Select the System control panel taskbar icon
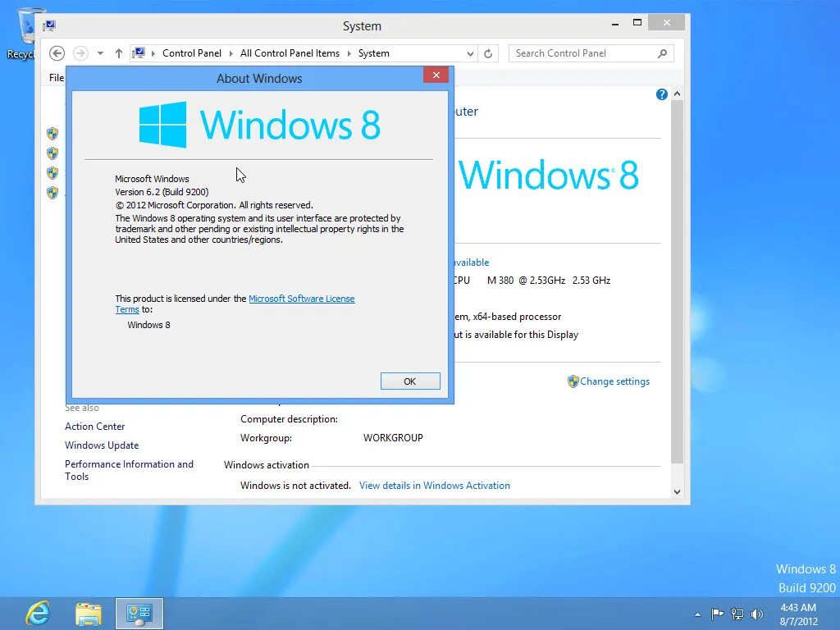Image resolution: width=840 pixels, height=630 pixels. coord(139,613)
